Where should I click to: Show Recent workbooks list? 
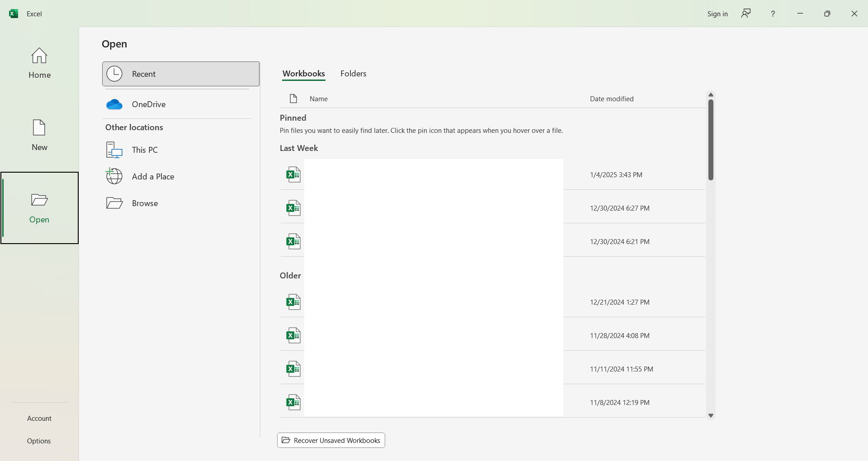tap(181, 74)
